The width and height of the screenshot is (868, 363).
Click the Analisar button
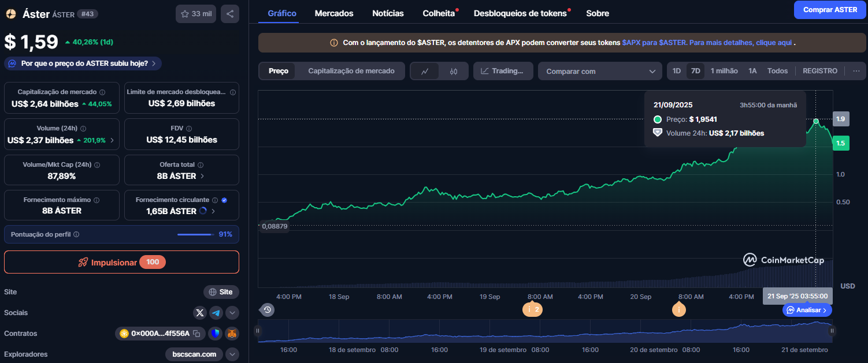[807, 310]
